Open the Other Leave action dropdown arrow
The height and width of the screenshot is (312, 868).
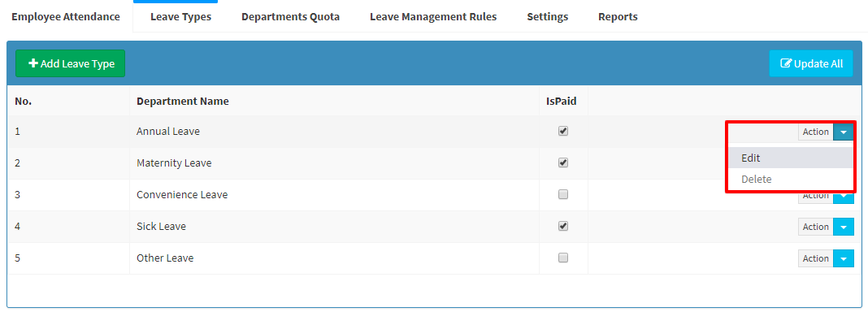tap(843, 258)
